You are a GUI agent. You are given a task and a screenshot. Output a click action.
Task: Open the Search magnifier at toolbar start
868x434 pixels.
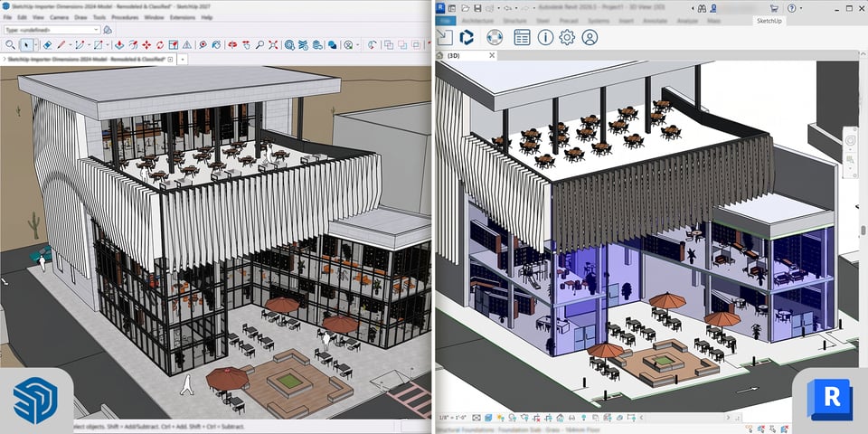9,45
